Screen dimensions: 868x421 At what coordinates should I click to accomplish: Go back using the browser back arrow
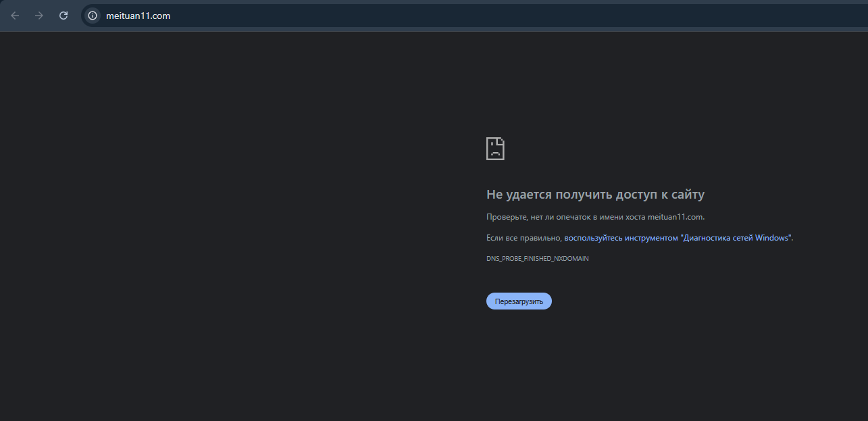(15, 16)
